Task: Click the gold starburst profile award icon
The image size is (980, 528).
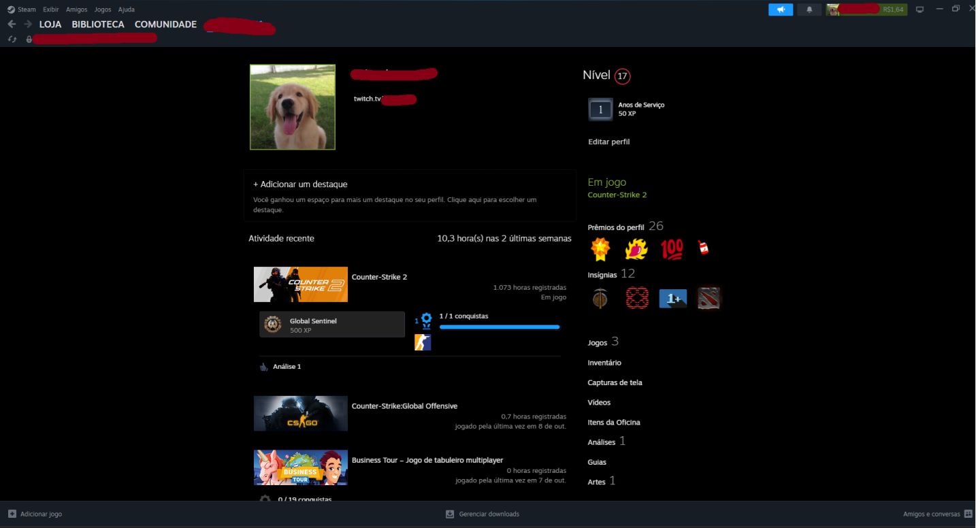Action: (x=600, y=250)
